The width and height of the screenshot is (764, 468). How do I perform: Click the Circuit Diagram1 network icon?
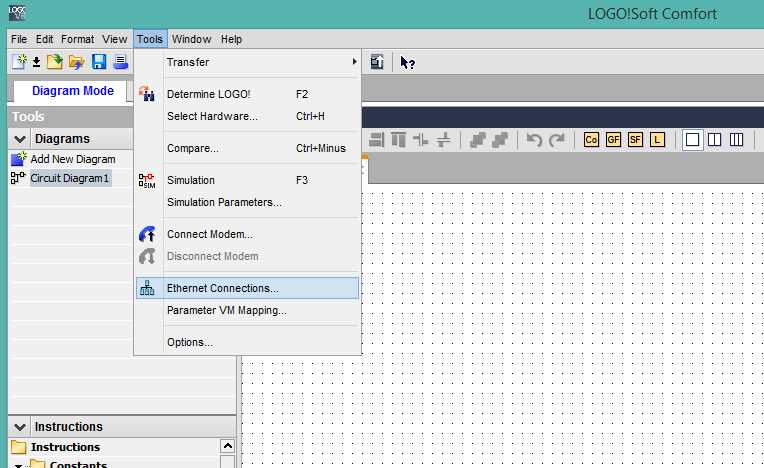click(x=18, y=178)
